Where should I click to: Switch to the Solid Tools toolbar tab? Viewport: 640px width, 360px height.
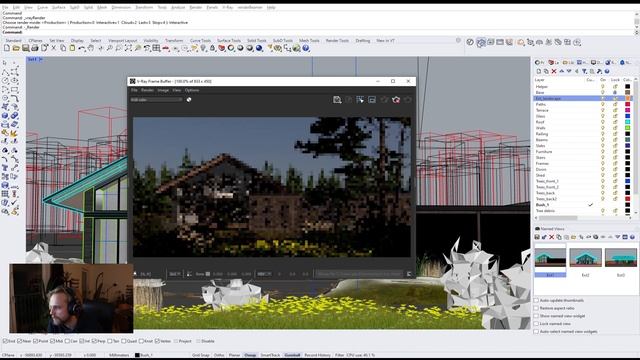coord(257,40)
